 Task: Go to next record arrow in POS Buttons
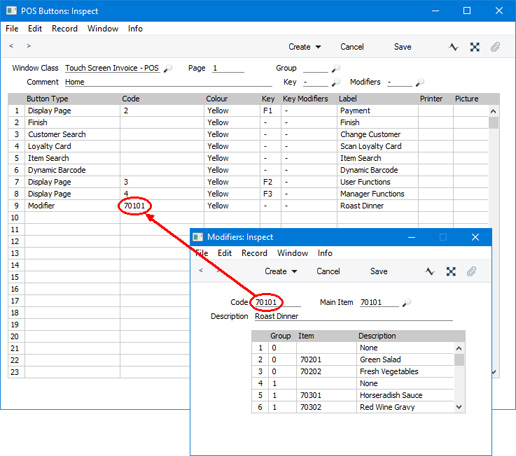[29, 46]
